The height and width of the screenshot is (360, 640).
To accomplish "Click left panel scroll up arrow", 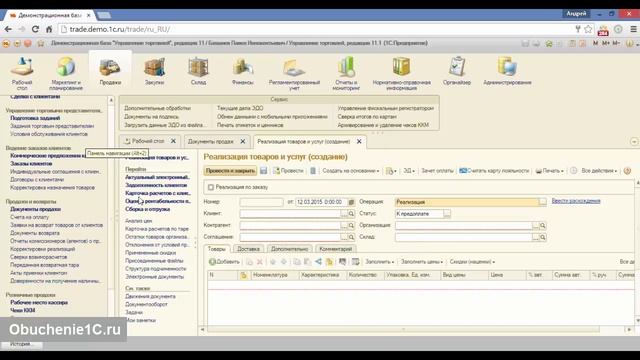I will tap(111, 100).
